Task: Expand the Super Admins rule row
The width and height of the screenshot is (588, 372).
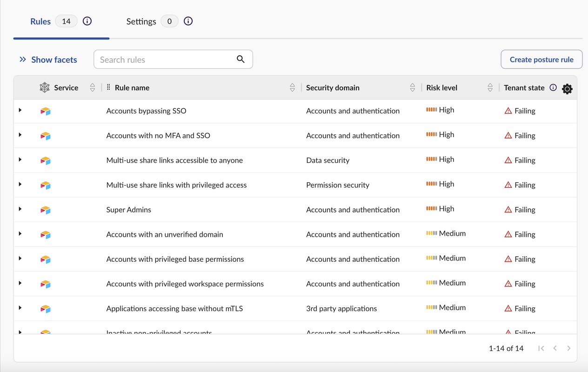Action: pyautogui.click(x=20, y=209)
